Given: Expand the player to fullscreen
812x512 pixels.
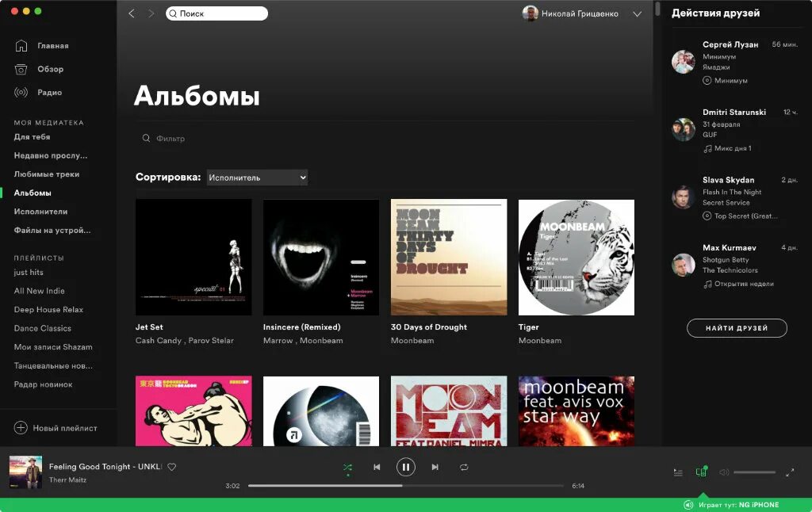Looking at the screenshot, I should (790, 472).
